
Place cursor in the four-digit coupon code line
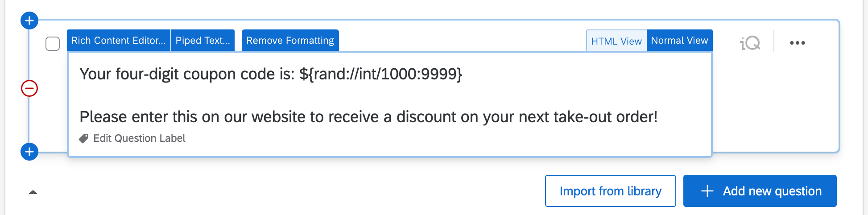[187, 74]
